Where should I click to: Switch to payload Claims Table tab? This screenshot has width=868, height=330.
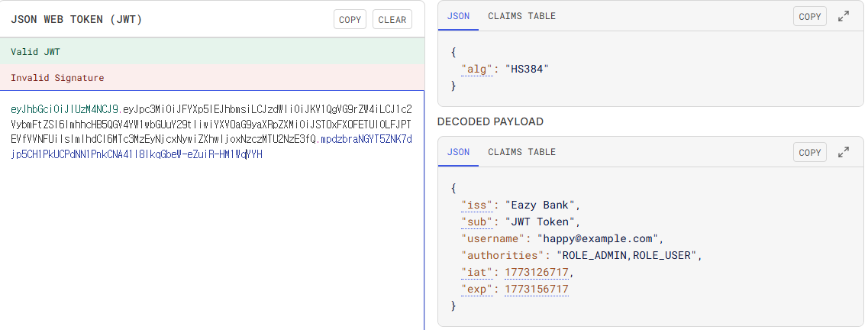coord(521,152)
